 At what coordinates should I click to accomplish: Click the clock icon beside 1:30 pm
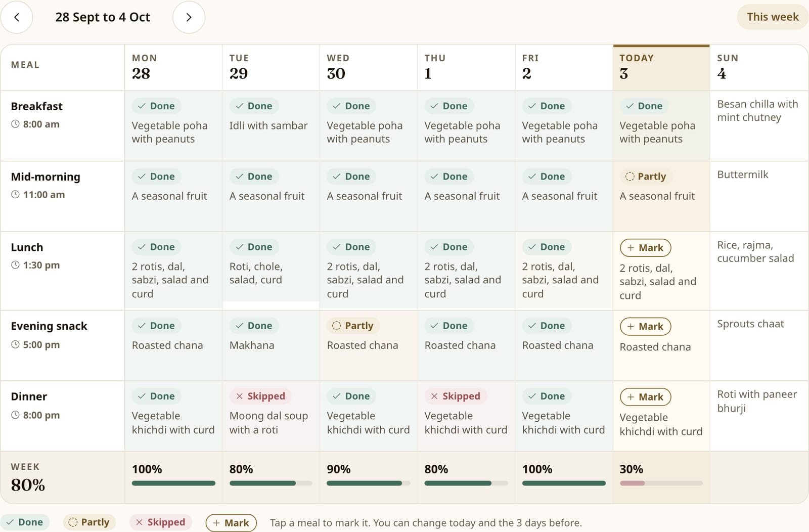click(x=16, y=265)
